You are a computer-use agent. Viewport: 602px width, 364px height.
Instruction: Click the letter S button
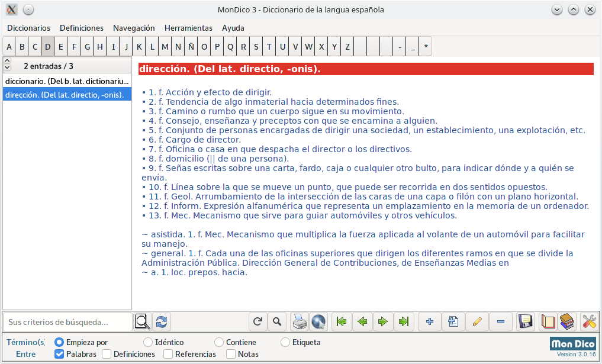pyautogui.click(x=256, y=47)
